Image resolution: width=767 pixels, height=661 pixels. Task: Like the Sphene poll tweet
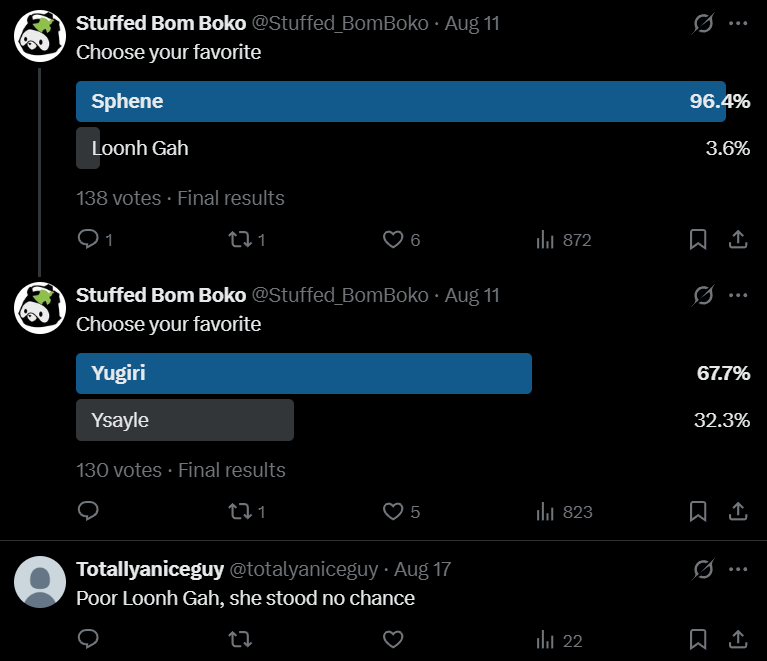pyautogui.click(x=393, y=240)
